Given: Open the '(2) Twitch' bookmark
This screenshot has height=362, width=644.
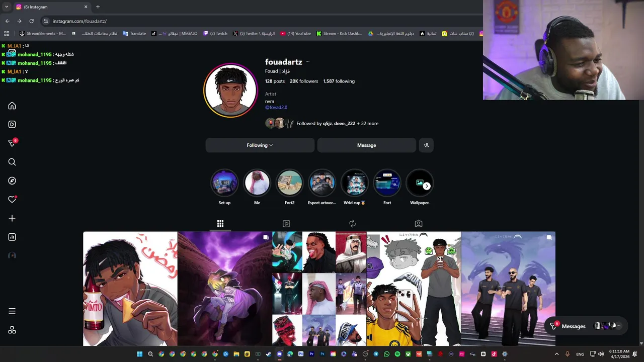Looking at the screenshot, I should click(215, 34).
